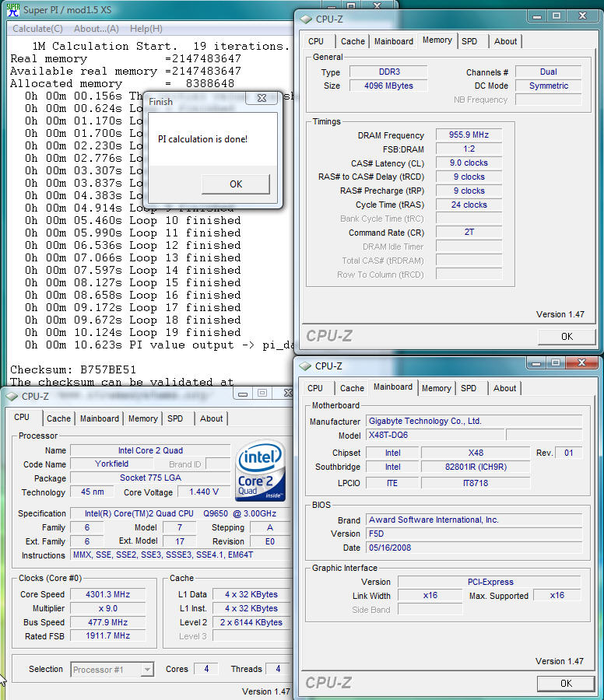Click the motherboard Model X48T-DQ6 field
The height and width of the screenshot is (700, 604).
coord(436,435)
